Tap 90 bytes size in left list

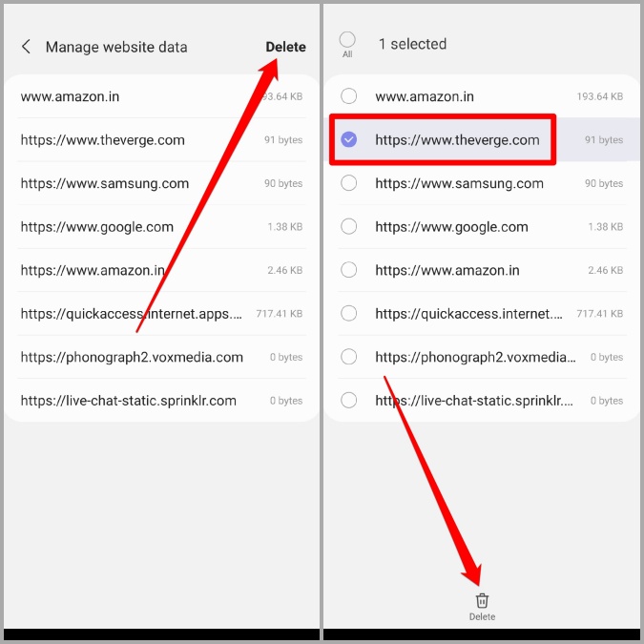[x=283, y=183]
